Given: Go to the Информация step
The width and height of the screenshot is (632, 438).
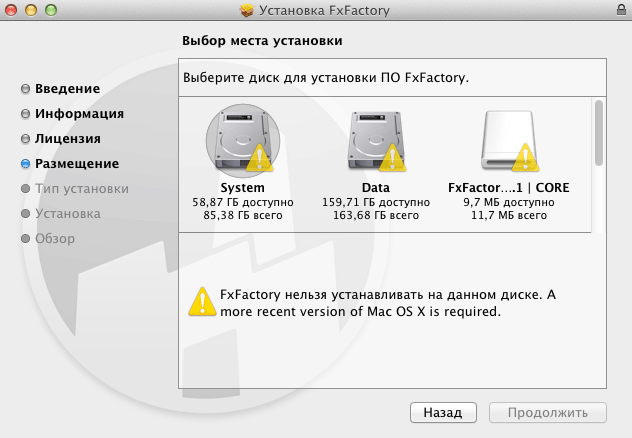Looking at the screenshot, I should (x=79, y=114).
